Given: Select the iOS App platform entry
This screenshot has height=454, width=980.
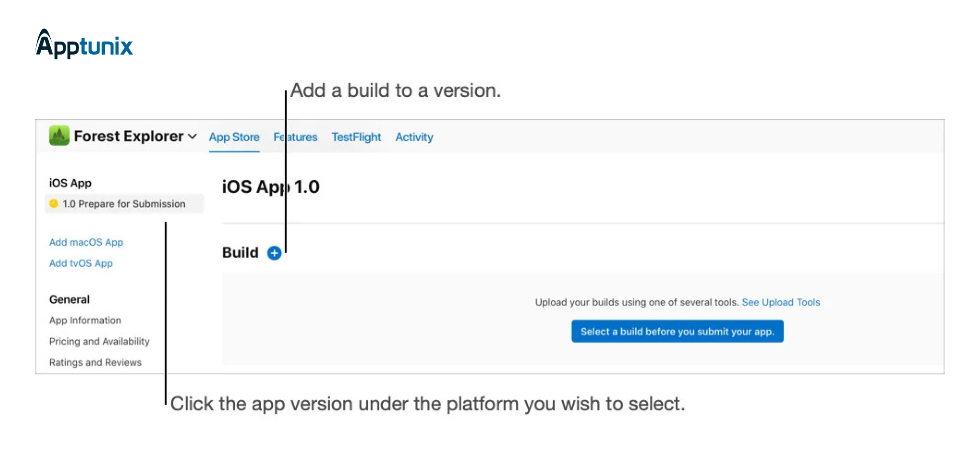Looking at the screenshot, I should [x=70, y=182].
